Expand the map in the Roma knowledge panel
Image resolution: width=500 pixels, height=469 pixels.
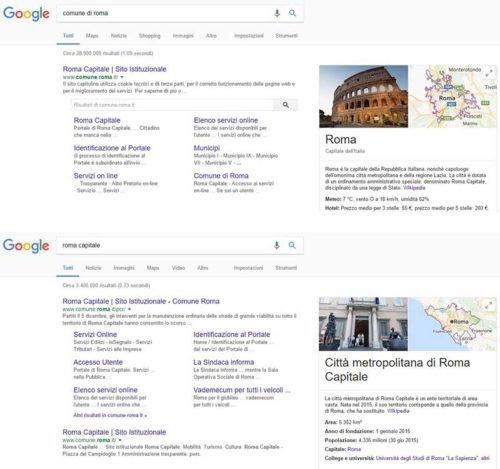tap(489, 73)
